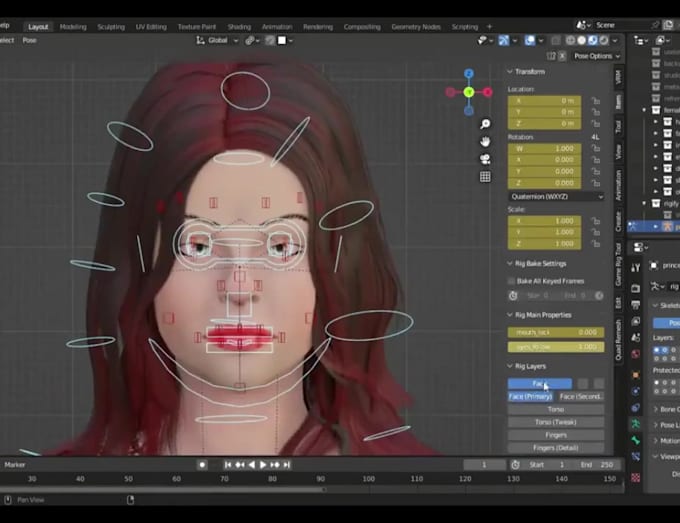Open the Quaternion (WXYZ) rotation mode dropdown
The image size is (680, 523).
click(556, 197)
